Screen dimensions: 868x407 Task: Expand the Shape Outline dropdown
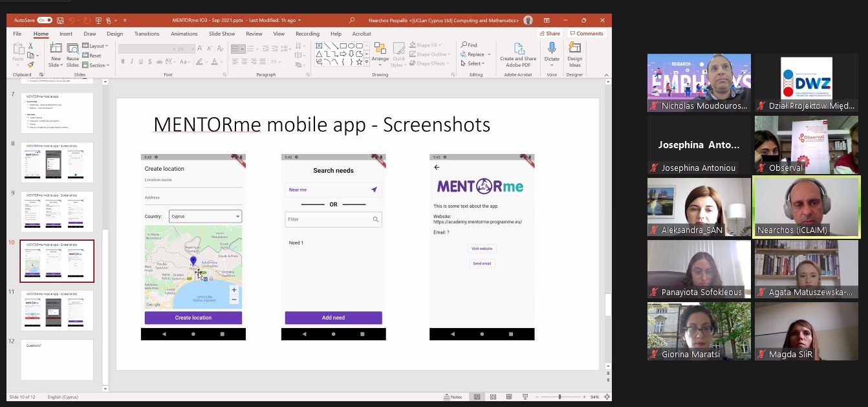tap(429, 54)
